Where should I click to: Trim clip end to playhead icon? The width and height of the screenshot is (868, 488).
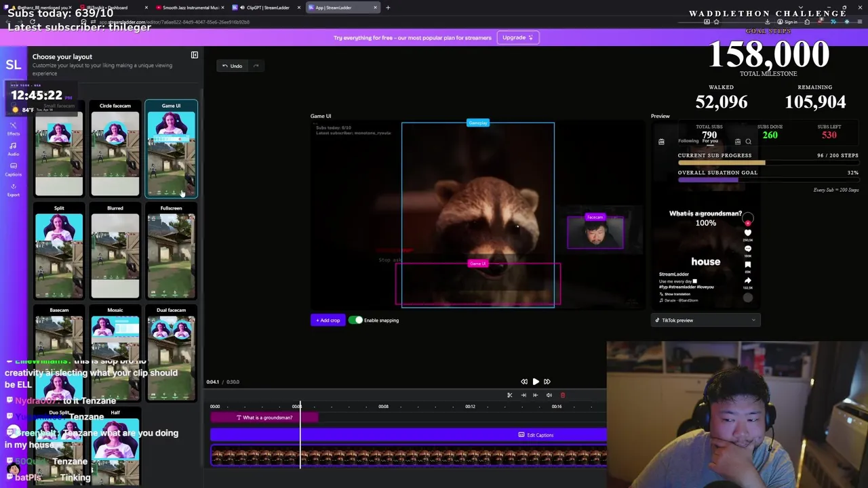click(523, 395)
